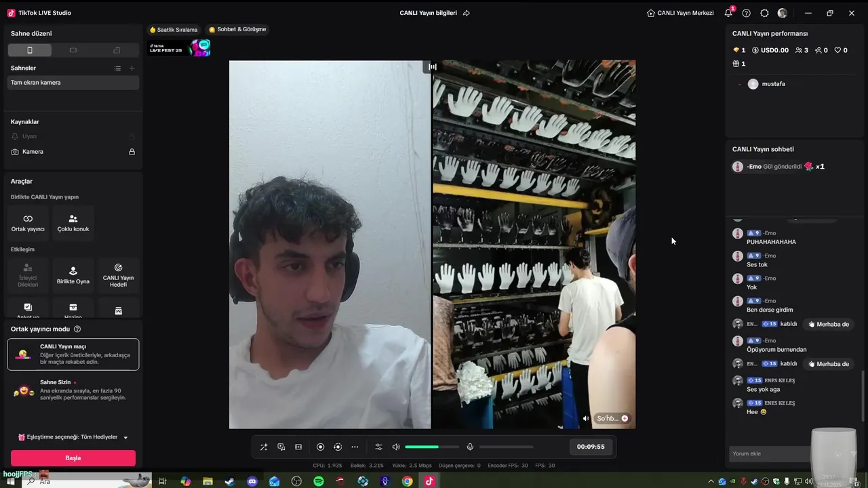Image resolution: width=868 pixels, height=488 pixels.
Task: Toggle the microphone icon
Action: [470, 447]
